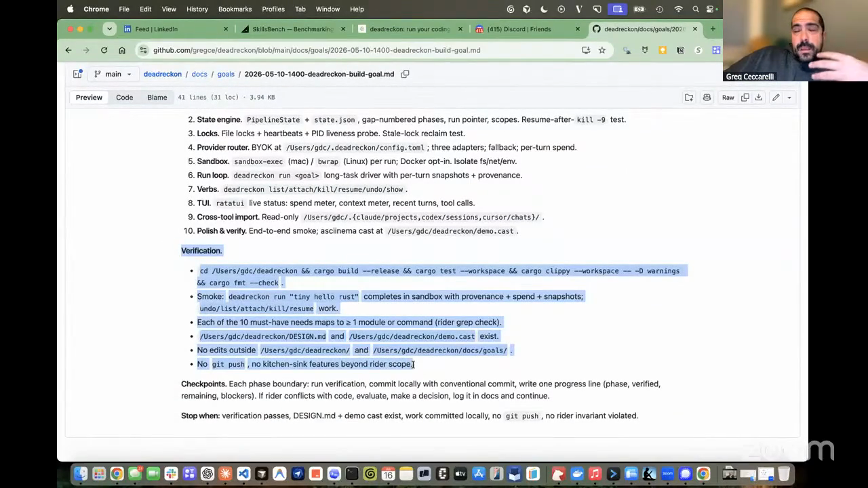868x488 pixels.
Task: Expand the edit options dropdown arrow
Action: pos(789,98)
